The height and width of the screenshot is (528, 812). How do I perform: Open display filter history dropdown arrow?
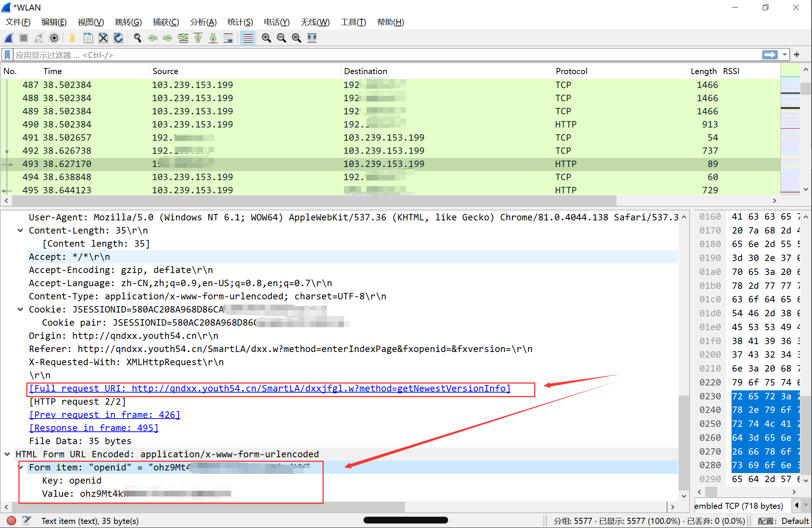785,55
